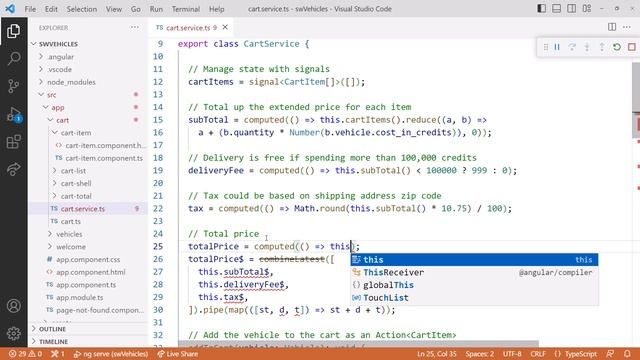
Task: Expand the vehicles folder
Action: coord(69,234)
